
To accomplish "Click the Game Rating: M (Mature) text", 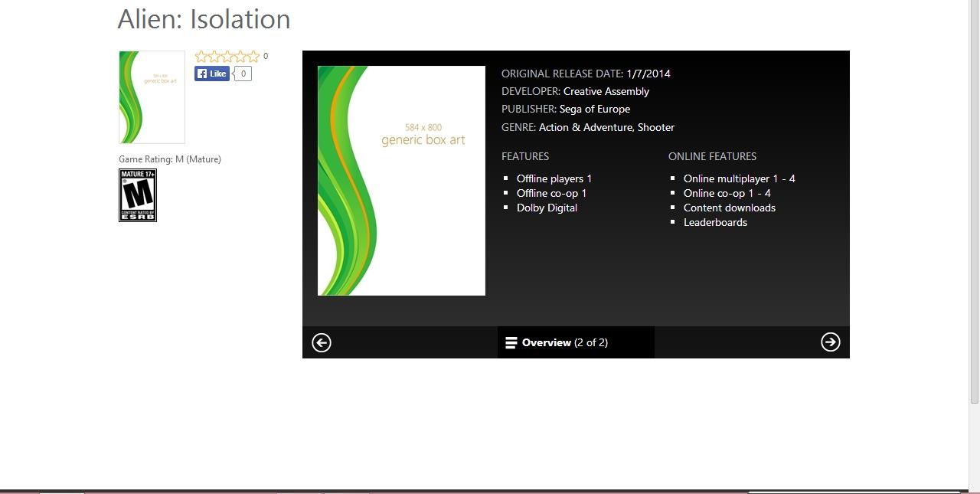I will coord(170,159).
